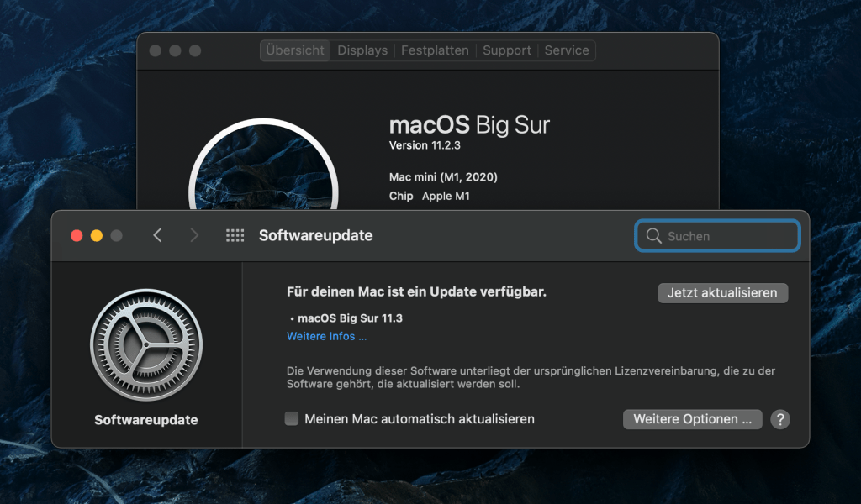Minimize Softwareupdate with the yellow button
Image resolution: width=861 pixels, height=504 pixels.
97,236
